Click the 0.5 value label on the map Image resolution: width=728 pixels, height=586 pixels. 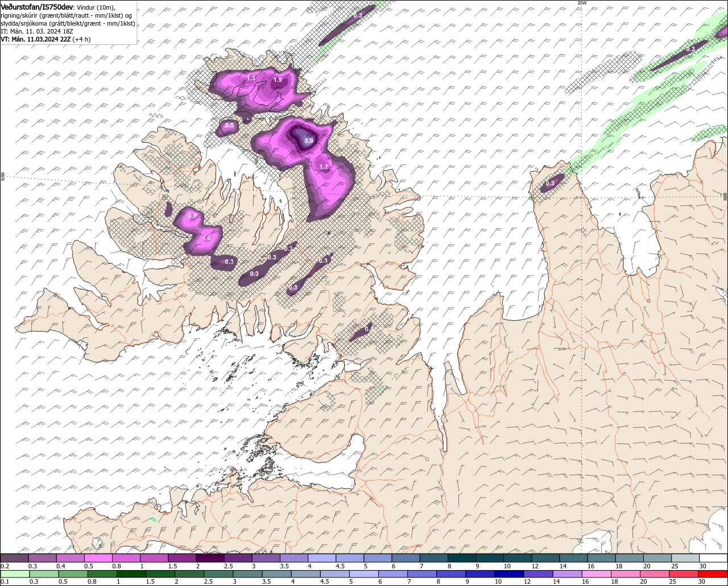click(x=229, y=125)
